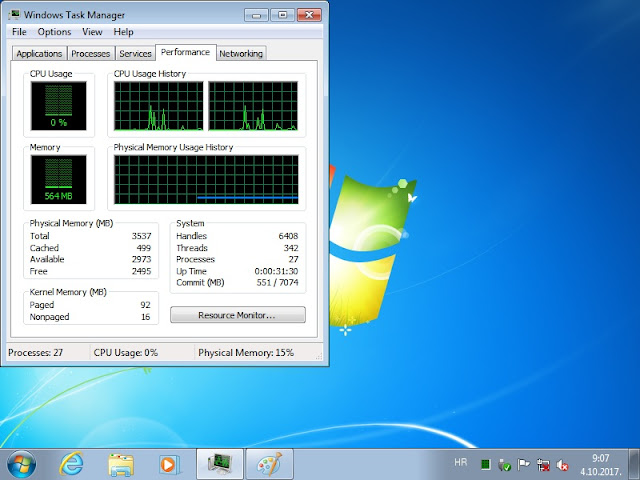Switch to the Applications tab

pyautogui.click(x=39, y=53)
